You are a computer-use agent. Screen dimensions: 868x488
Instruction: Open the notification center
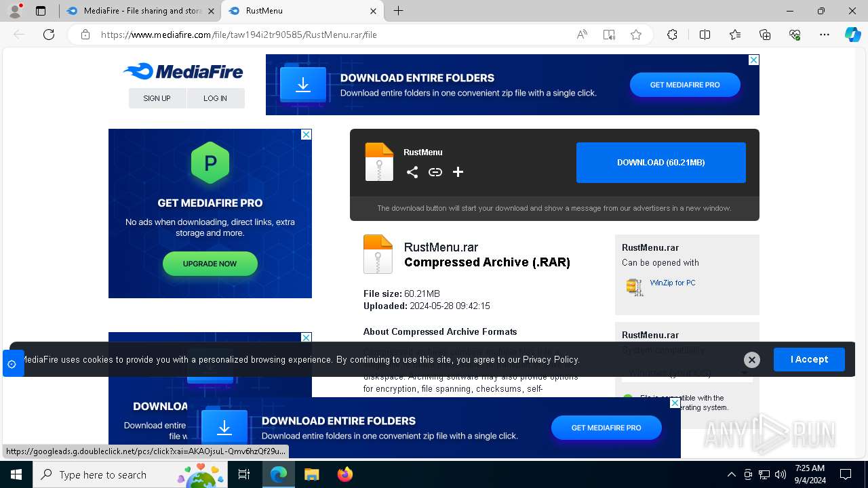[x=846, y=474]
